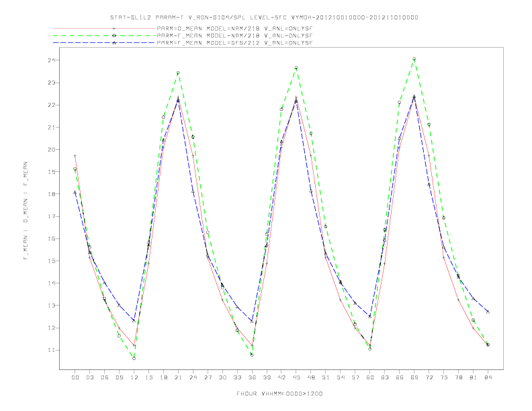The image size is (532, 411).
Task: Click y-axis tick label 11
Action: click(x=52, y=351)
